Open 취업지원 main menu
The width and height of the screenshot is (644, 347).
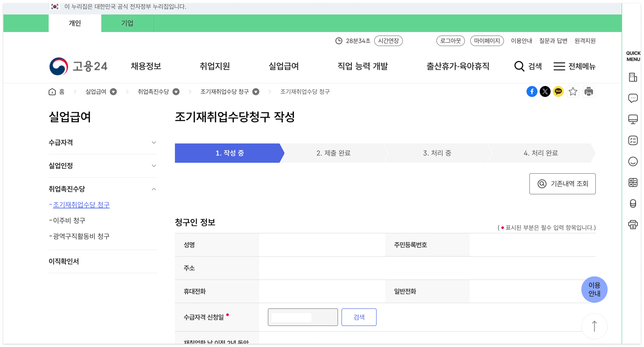[215, 66]
